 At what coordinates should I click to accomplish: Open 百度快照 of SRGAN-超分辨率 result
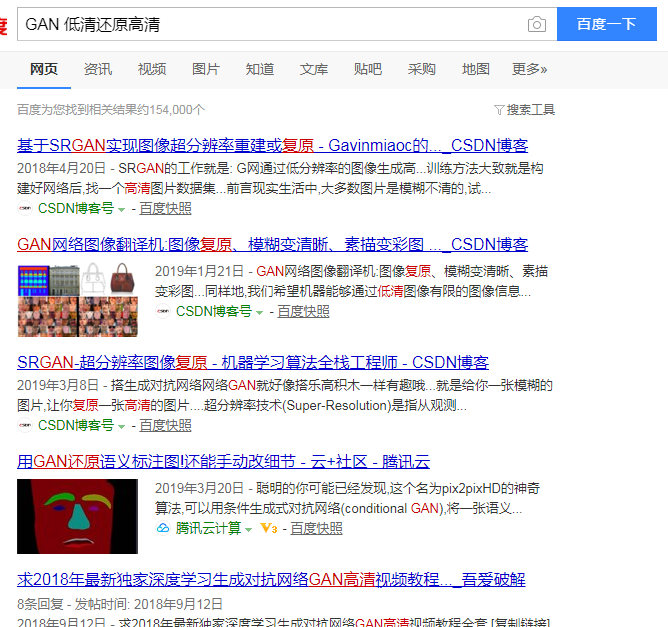click(x=165, y=425)
